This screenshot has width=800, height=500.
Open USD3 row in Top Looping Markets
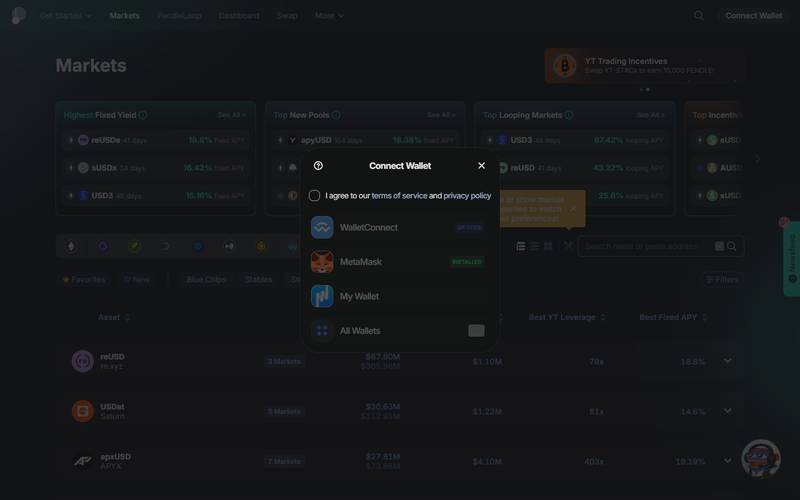576,140
